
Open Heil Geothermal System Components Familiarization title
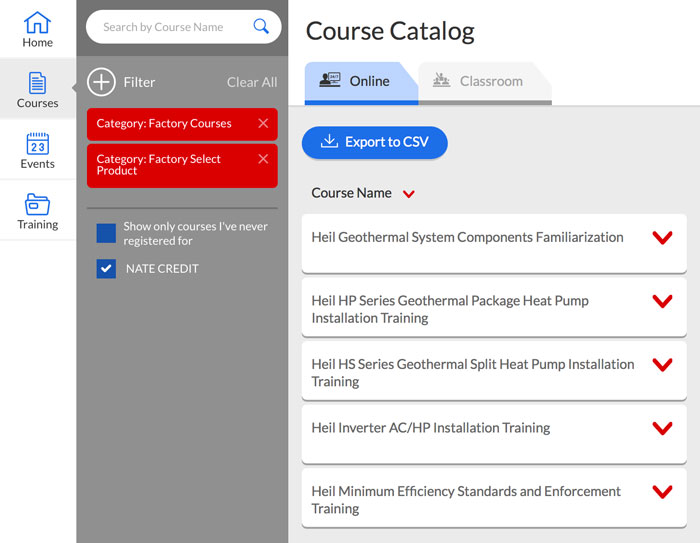pyautogui.click(x=467, y=237)
